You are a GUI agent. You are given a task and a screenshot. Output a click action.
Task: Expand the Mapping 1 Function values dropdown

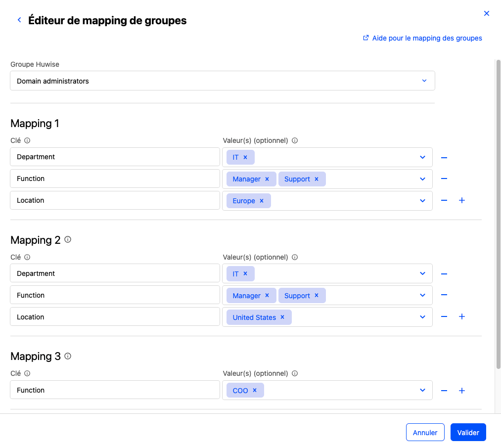[422, 179]
